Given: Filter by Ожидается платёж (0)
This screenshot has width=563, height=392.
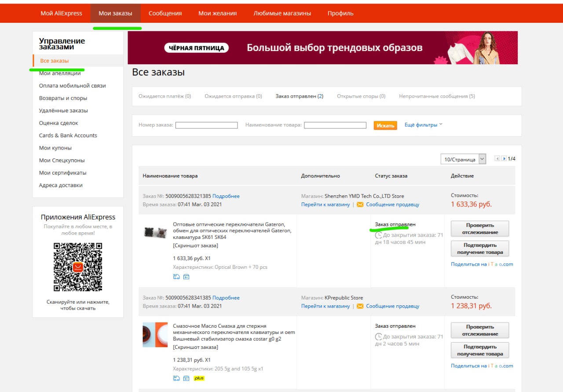Looking at the screenshot, I should tap(165, 96).
